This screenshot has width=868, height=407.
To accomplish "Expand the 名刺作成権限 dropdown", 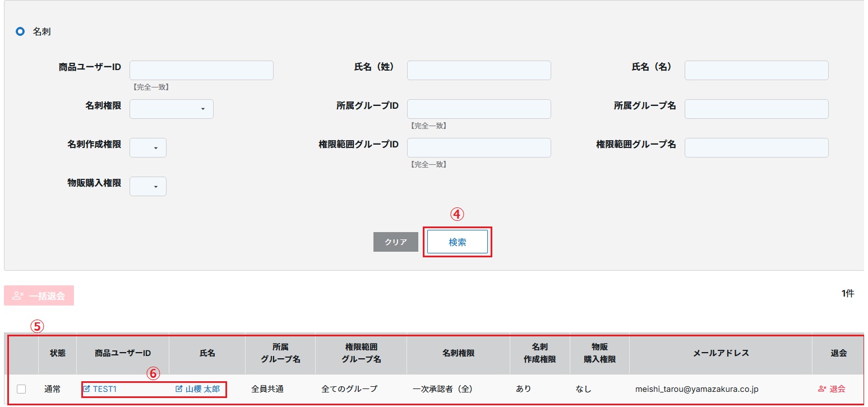I will pos(148,147).
